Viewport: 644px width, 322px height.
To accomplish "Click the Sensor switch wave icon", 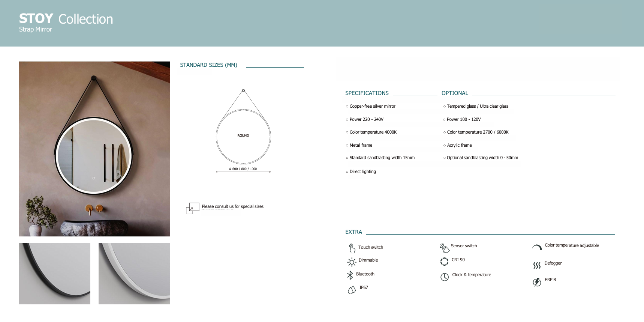I will pos(444,248).
